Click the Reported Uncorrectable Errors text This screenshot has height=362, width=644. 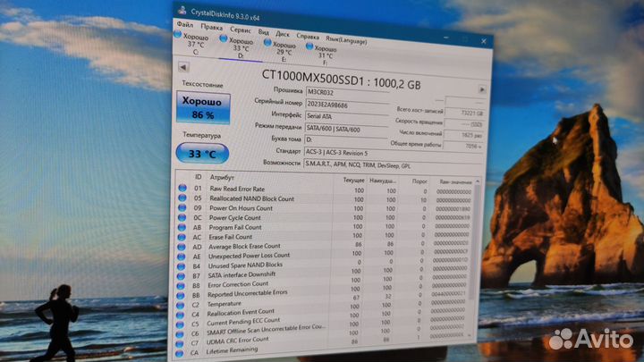(x=247, y=293)
